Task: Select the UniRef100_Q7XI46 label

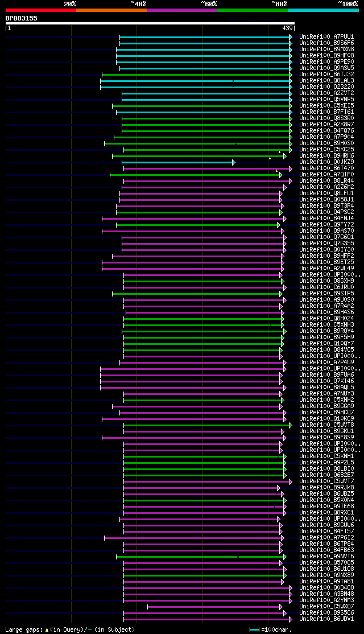Action: (x=327, y=381)
